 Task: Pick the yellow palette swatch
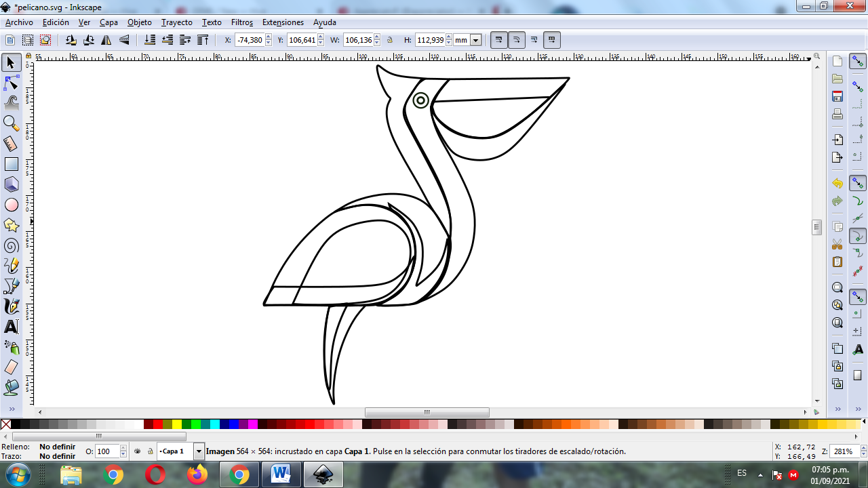click(177, 424)
